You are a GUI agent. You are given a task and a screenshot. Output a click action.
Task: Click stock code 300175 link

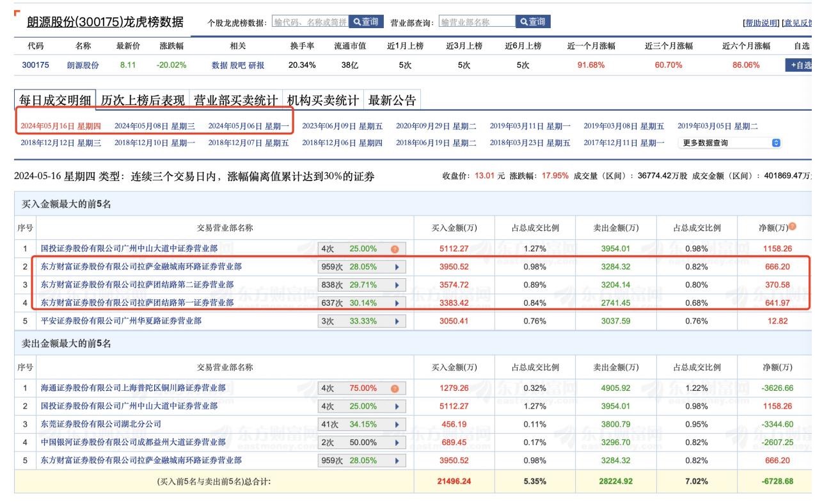pyautogui.click(x=35, y=65)
